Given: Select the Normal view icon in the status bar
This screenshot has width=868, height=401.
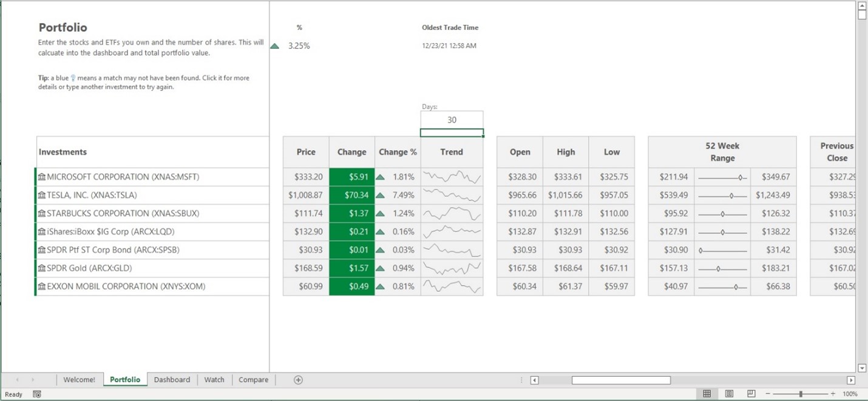Looking at the screenshot, I should click(x=707, y=394).
